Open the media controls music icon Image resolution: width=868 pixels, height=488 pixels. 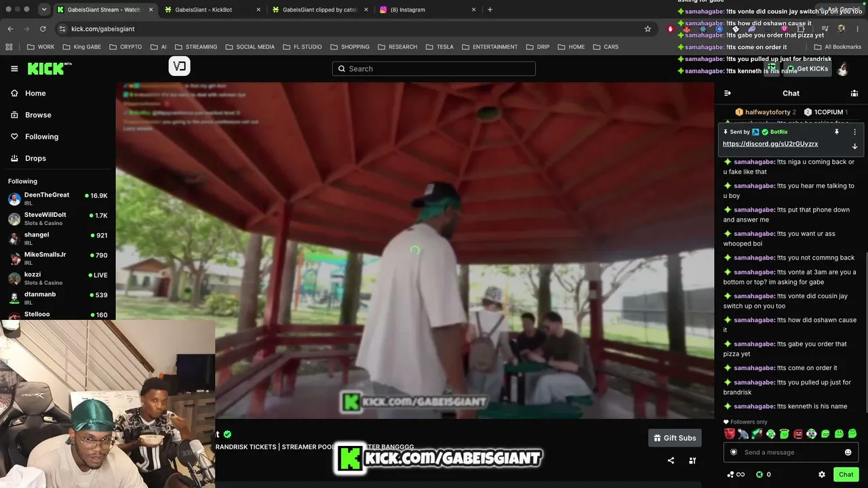click(x=824, y=28)
